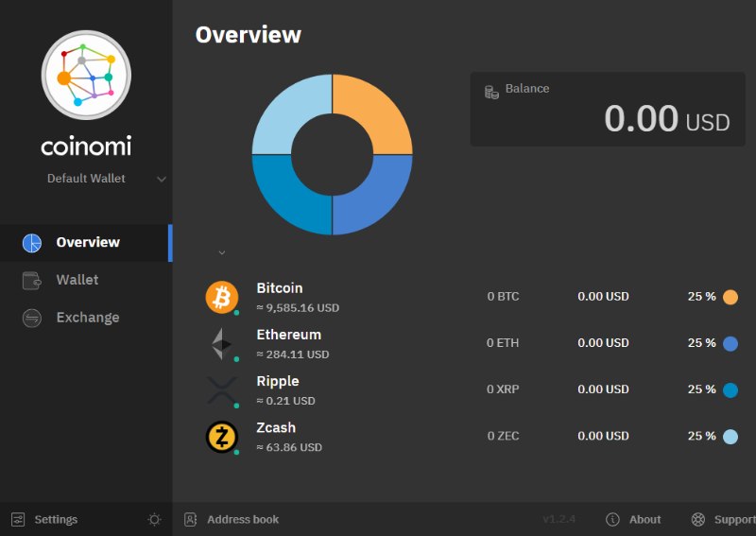The height and width of the screenshot is (536, 756).
Task: Click the 0 XRP amount
Action: pos(503,389)
